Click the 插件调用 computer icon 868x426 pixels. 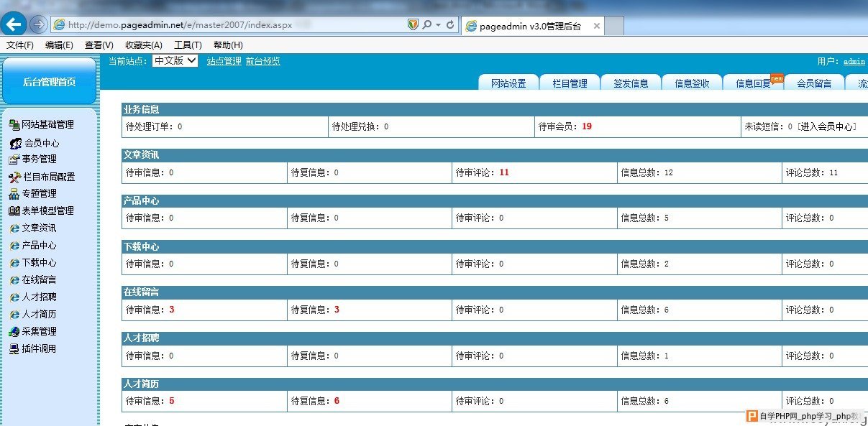click(14, 349)
